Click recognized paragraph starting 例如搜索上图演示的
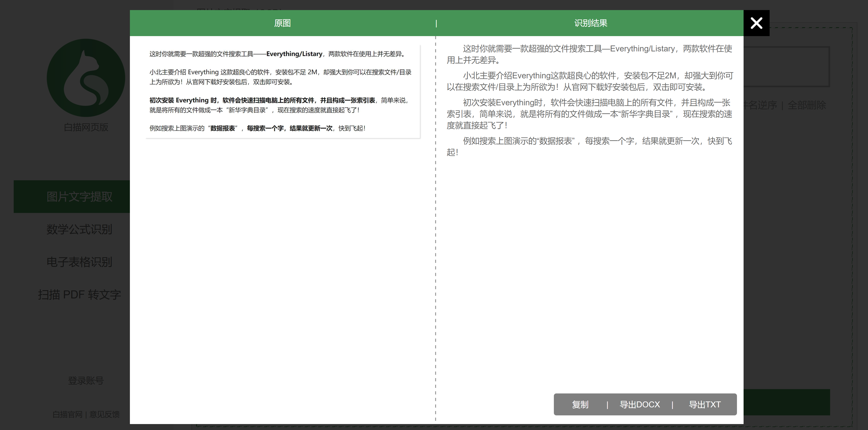The width and height of the screenshot is (868, 430). [x=590, y=146]
